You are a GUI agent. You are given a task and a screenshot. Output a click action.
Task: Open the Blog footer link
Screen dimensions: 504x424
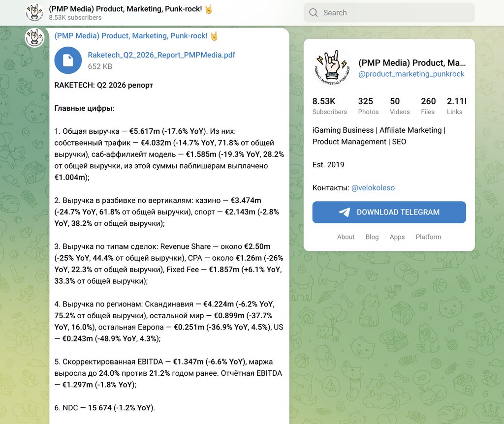click(372, 237)
